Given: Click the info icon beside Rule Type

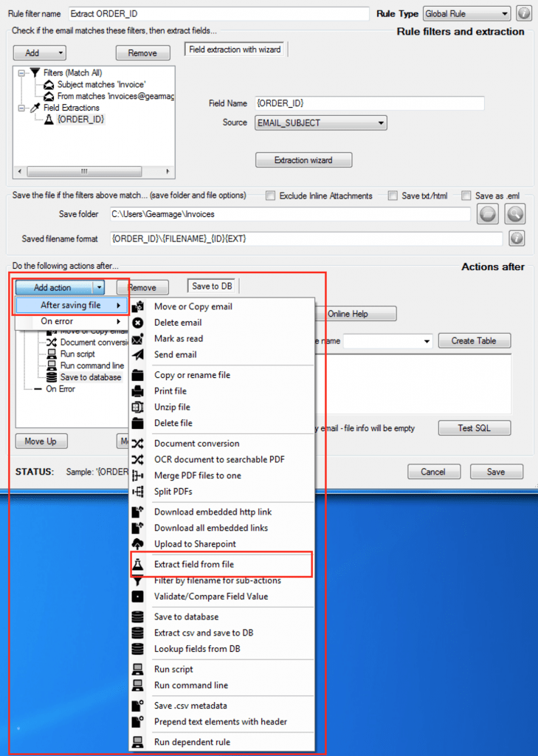Looking at the screenshot, I should click(x=524, y=14).
